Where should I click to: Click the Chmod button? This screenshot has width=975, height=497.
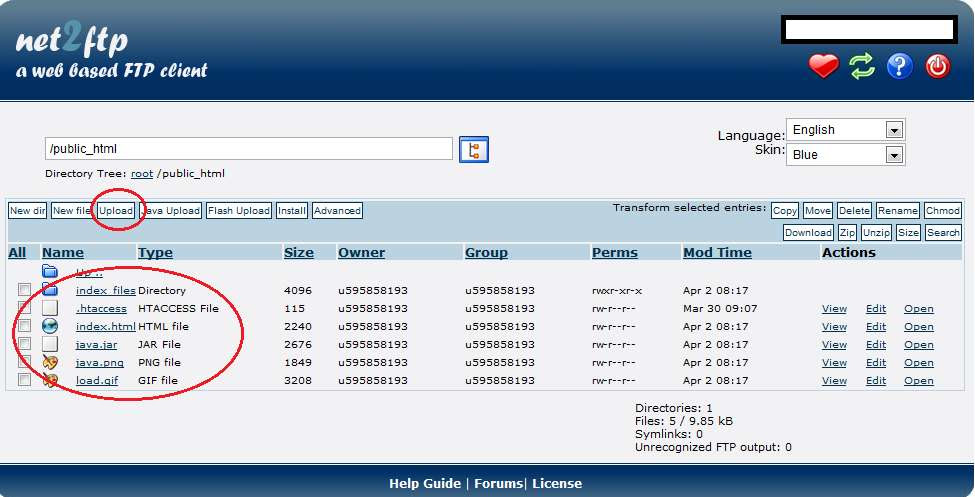[943, 211]
